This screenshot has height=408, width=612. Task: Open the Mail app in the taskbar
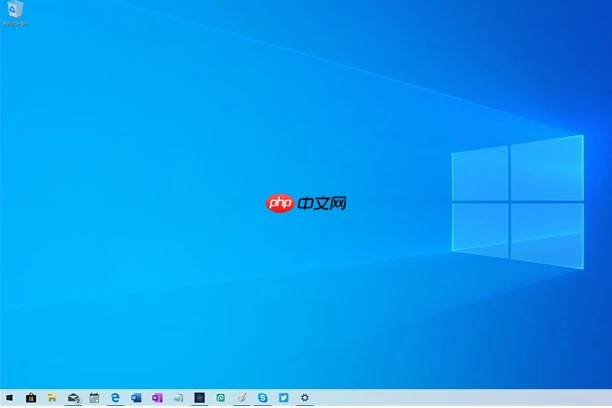(74, 398)
